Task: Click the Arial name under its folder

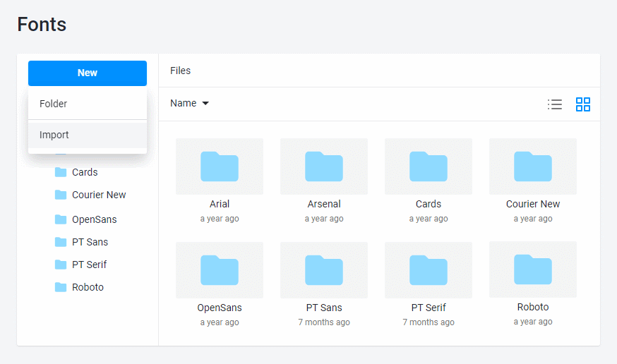Action: [220, 204]
